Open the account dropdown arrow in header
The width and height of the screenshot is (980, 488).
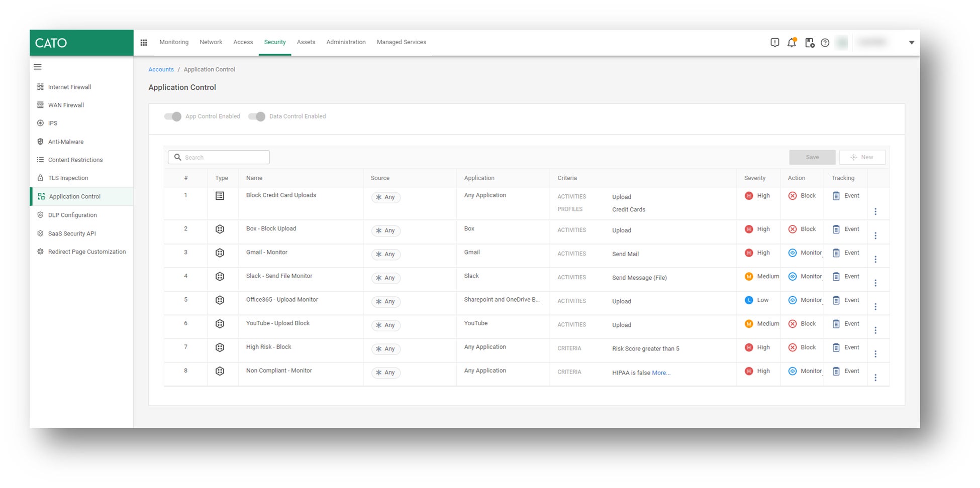click(x=912, y=43)
